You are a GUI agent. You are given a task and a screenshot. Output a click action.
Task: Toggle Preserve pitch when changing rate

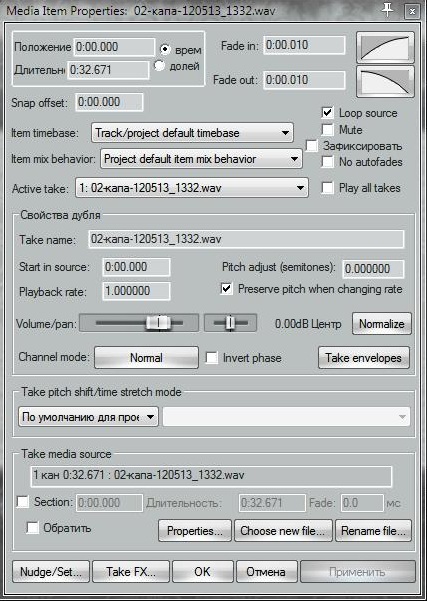point(227,289)
